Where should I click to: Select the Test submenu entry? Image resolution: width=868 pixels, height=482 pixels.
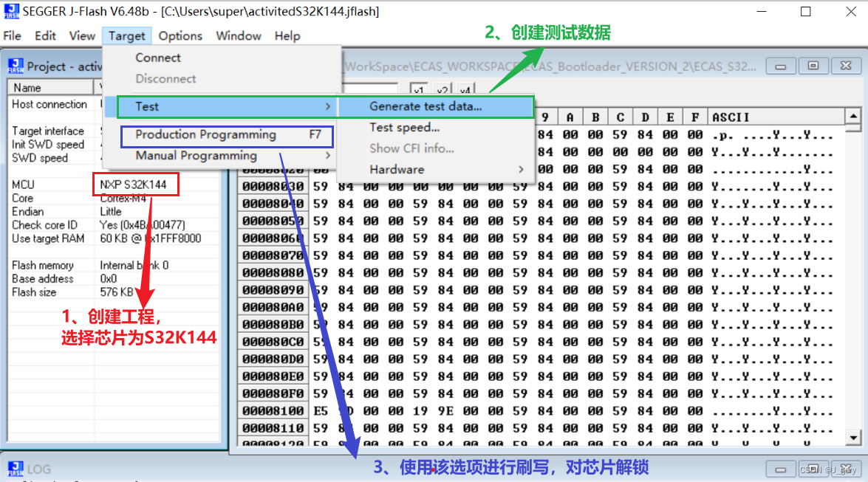pos(227,106)
